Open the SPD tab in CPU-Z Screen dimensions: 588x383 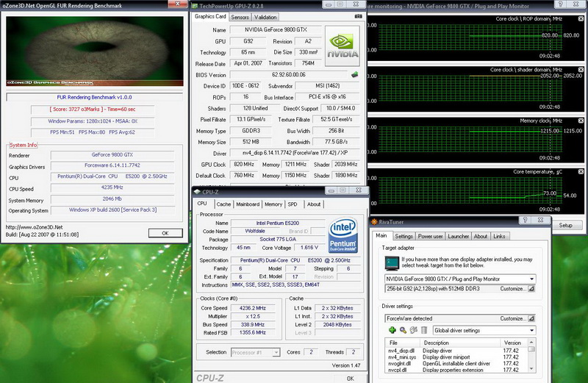tap(293, 204)
